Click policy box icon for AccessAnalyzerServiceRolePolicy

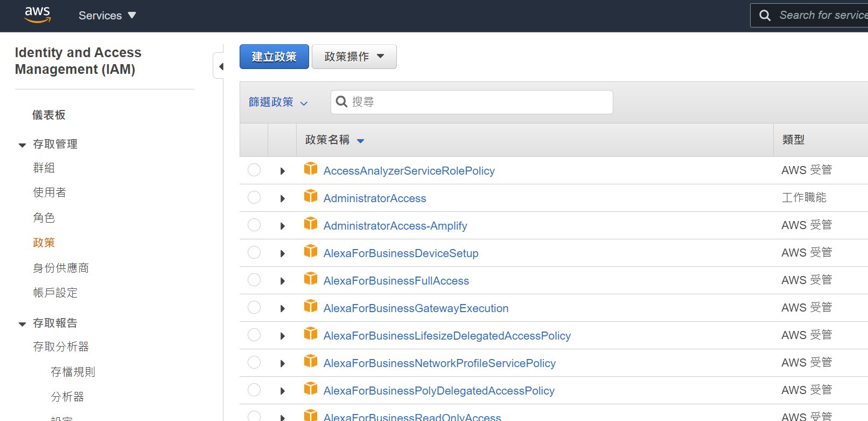[311, 169]
